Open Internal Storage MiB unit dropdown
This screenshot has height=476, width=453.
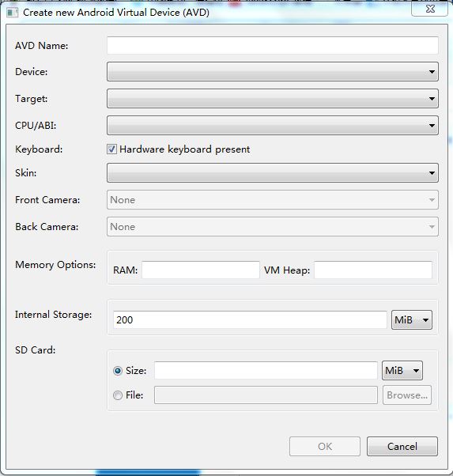412,319
